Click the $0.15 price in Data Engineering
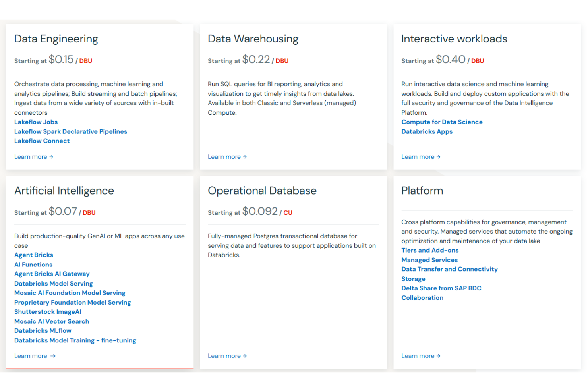The width and height of the screenshot is (588, 392). 61,60
